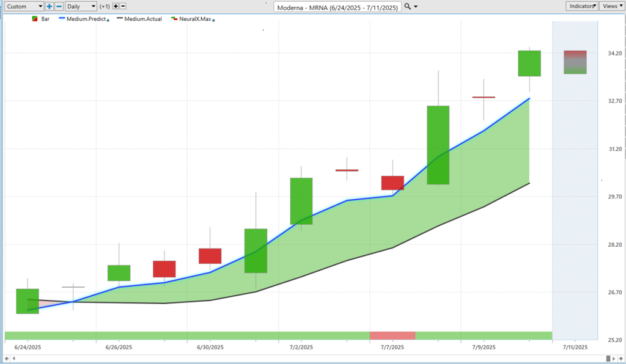Click the (+1) forecast offset label

(105, 6)
